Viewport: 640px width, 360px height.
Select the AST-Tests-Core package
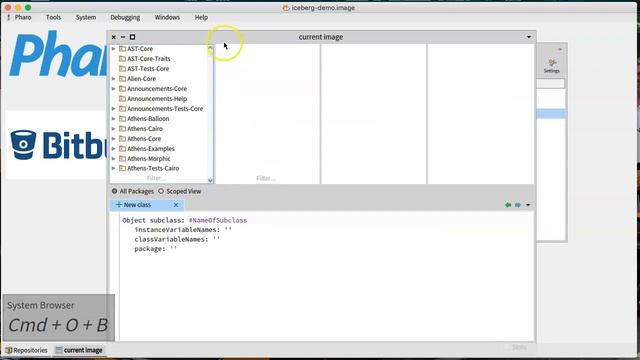tap(148, 69)
